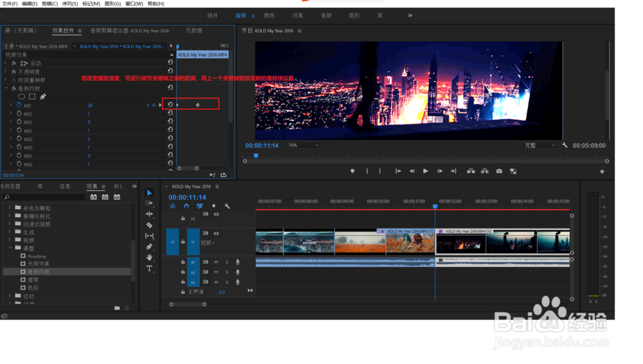Screen dimensions: 643x364
Task: Hide the V1 track output eye
Action: pyautogui.click(x=216, y=233)
